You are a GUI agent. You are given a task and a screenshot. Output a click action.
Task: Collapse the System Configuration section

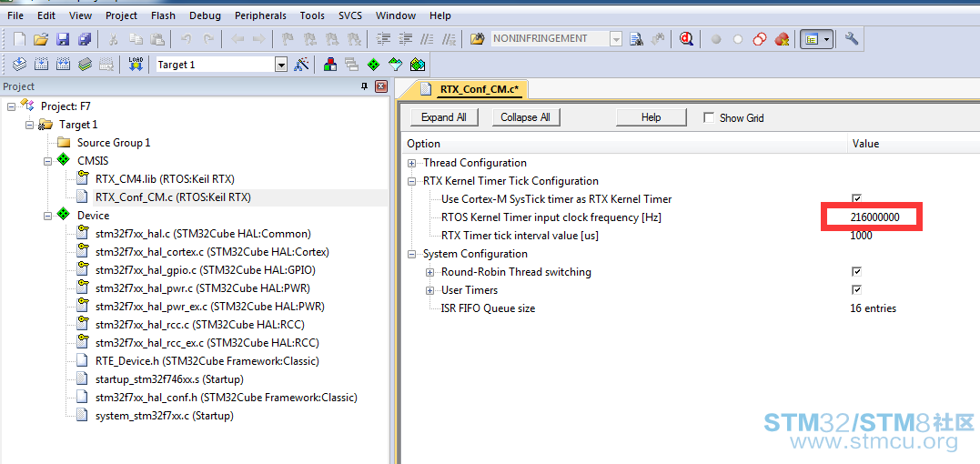pyautogui.click(x=412, y=254)
